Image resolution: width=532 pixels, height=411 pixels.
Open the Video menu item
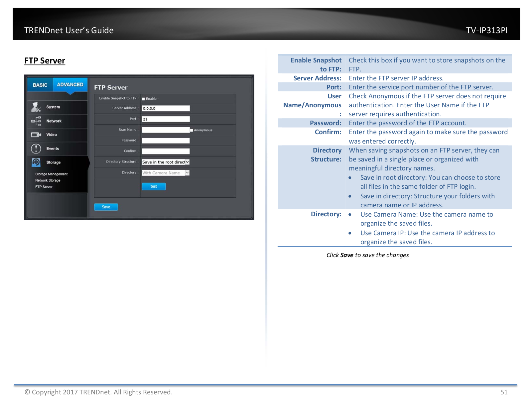click(x=58, y=135)
